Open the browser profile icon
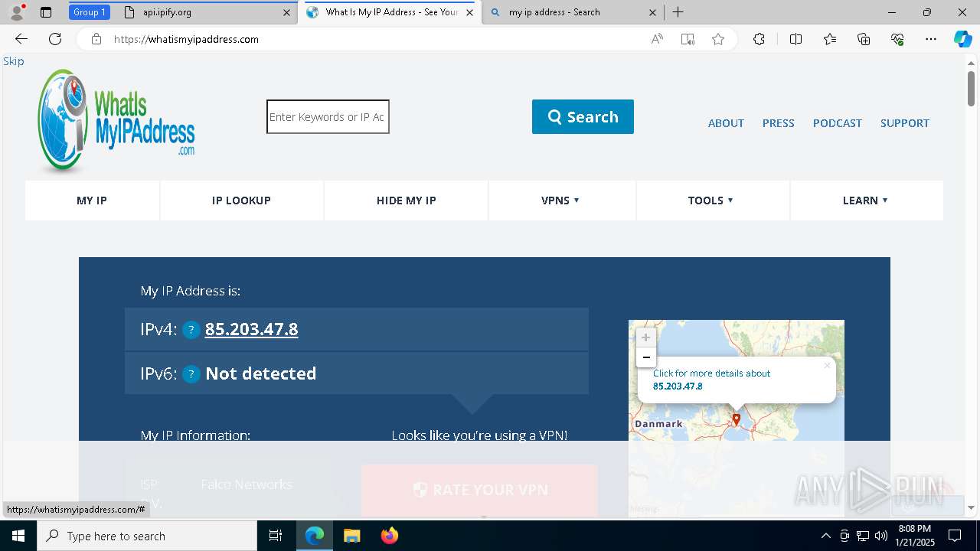The width and height of the screenshot is (980, 551). 17,12
